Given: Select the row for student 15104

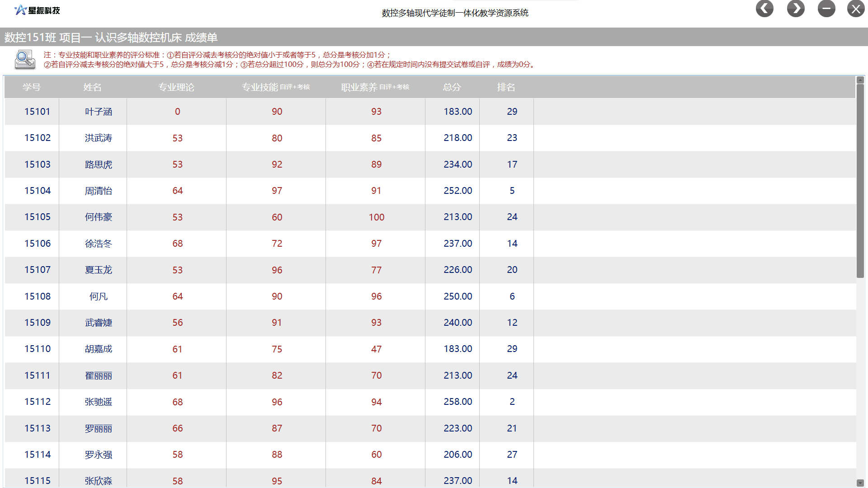Looking at the screenshot, I should [38, 191].
